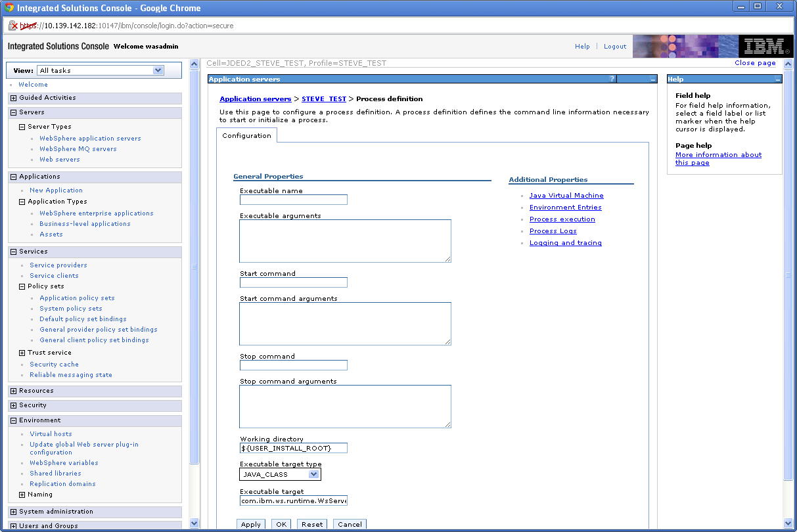
Task: Open WebSphere application servers link
Action: [90, 139]
